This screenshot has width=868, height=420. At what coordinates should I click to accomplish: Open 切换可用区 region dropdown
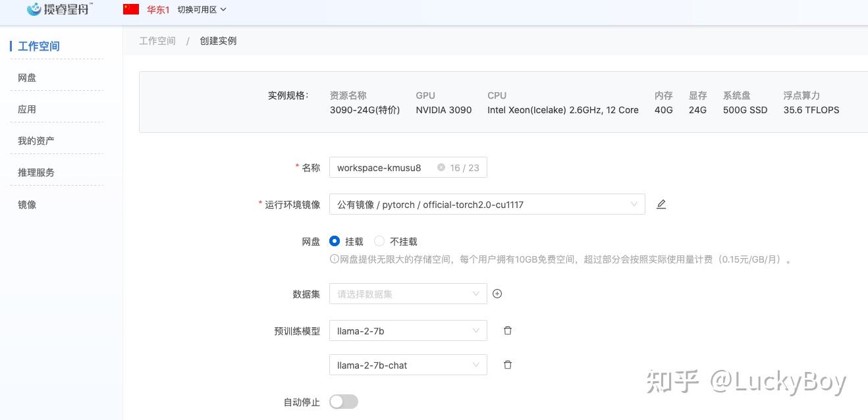202,9
